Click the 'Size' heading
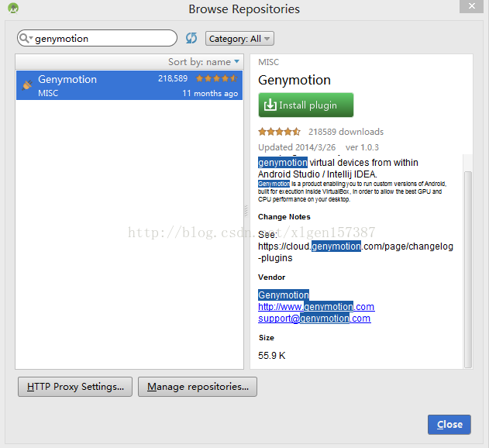Image resolution: width=489 pixels, height=448 pixels. 267,338
